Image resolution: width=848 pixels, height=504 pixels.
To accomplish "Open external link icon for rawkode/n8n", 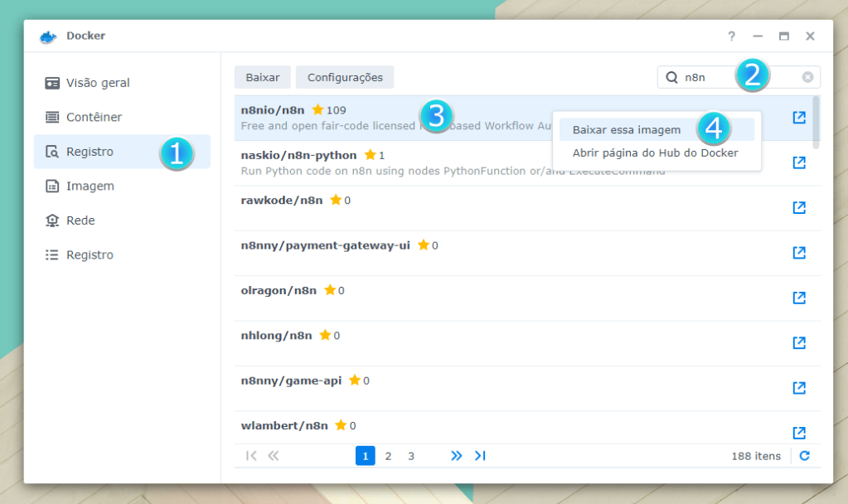I will (x=799, y=207).
